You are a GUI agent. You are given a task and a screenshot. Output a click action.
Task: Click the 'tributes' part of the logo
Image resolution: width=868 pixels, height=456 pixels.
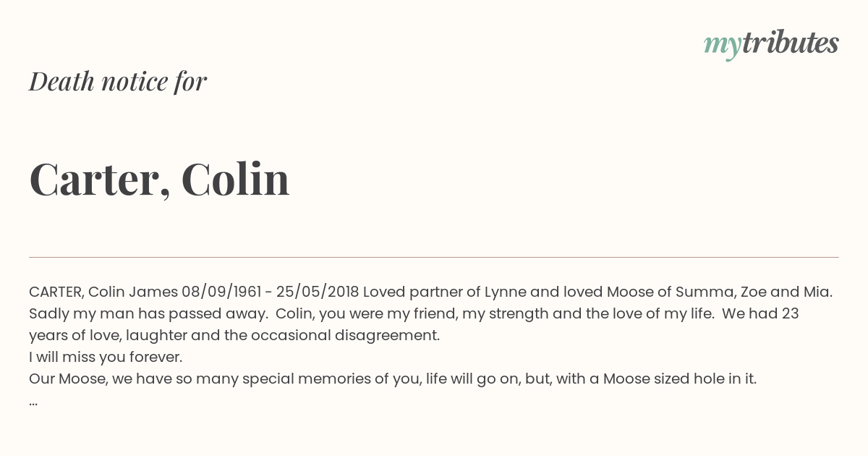click(790, 43)
